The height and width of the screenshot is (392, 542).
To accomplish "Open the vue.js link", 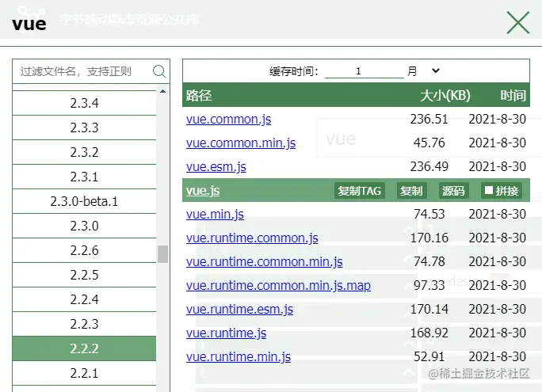I will [x=203, y=191].
